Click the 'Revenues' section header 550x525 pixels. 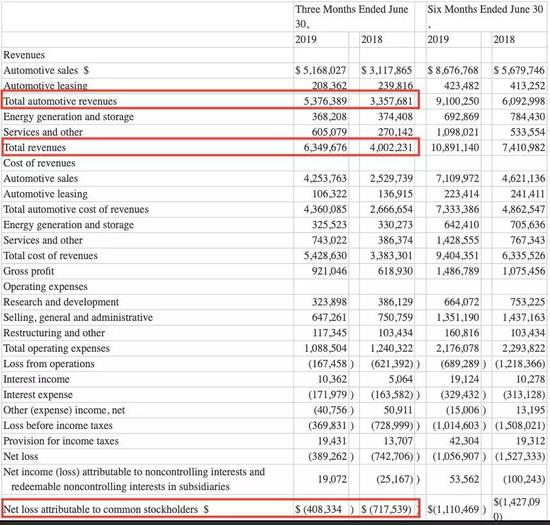[24, 55]
